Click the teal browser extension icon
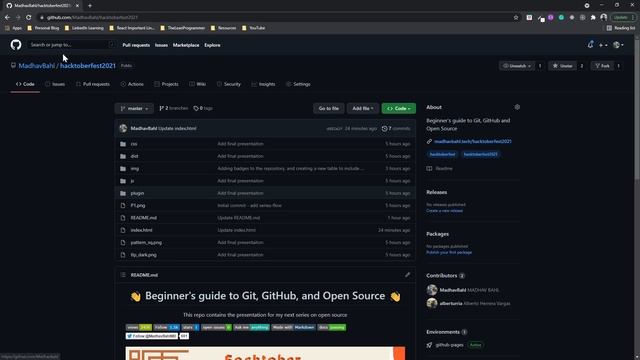This screenshot has height=360, width=640. point(561,18)
